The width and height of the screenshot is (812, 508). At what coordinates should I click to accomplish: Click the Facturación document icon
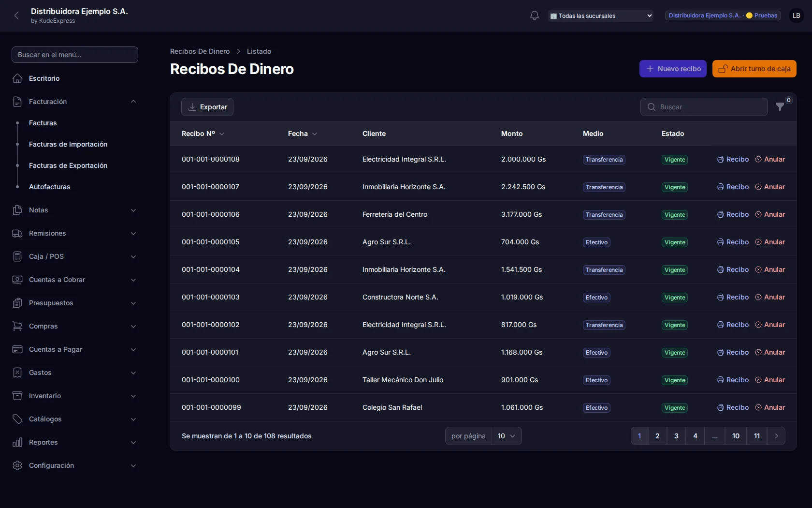tap(17, 102)
